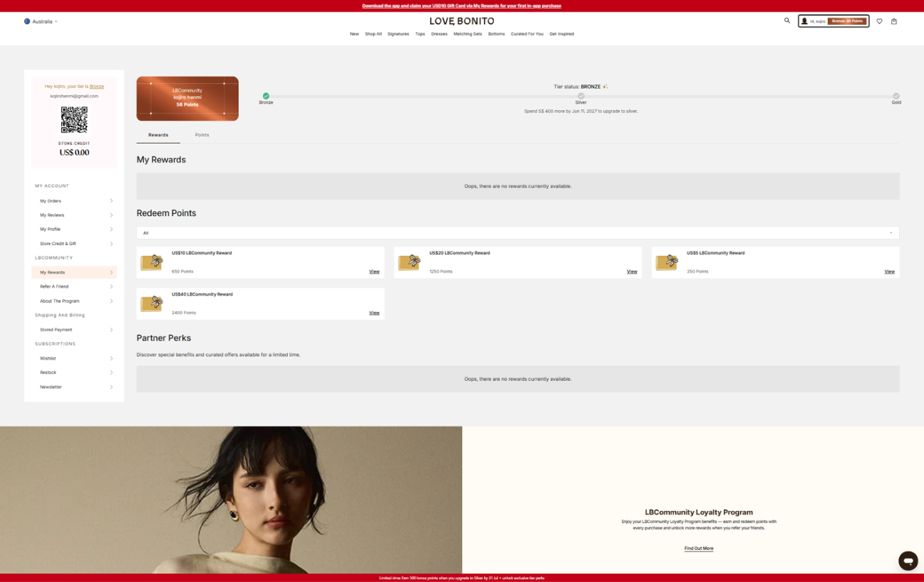Viewport: 924px width, 582px height.
Task: Open the Signatures menu
Action: click(398, 34)
